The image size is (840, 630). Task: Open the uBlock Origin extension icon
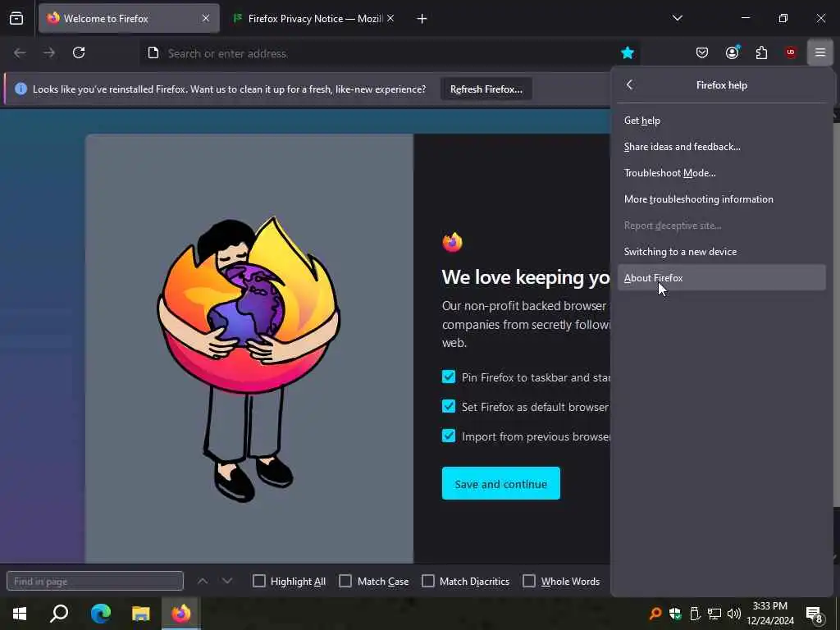[791, 52]
